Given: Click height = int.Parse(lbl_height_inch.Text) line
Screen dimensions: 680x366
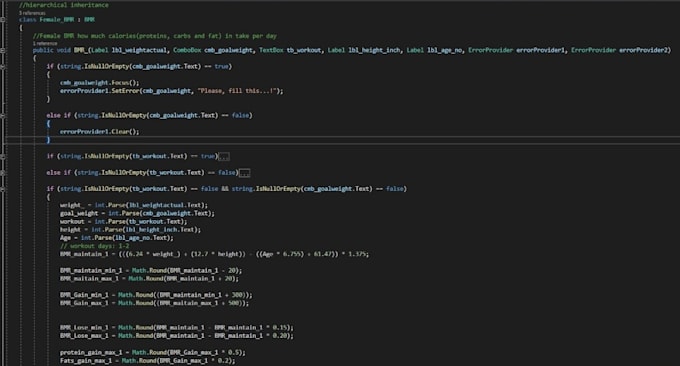Looking at the screenshot, I should click(x=130, y=230).
